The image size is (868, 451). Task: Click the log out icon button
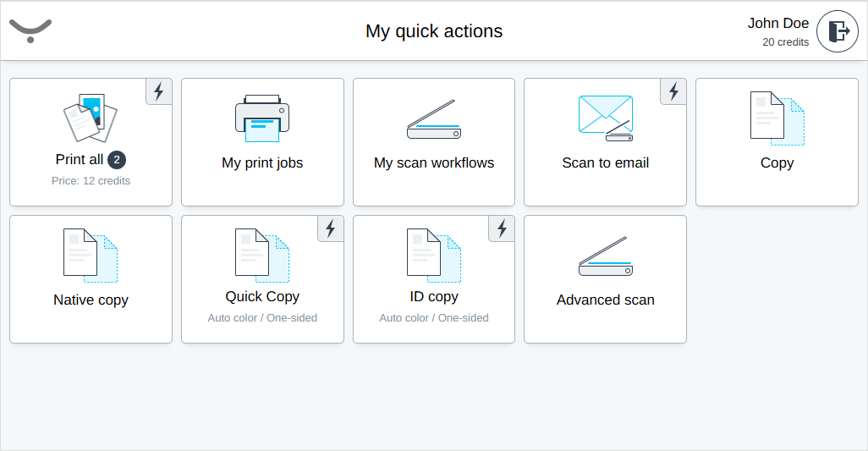[x=837, y=31]
